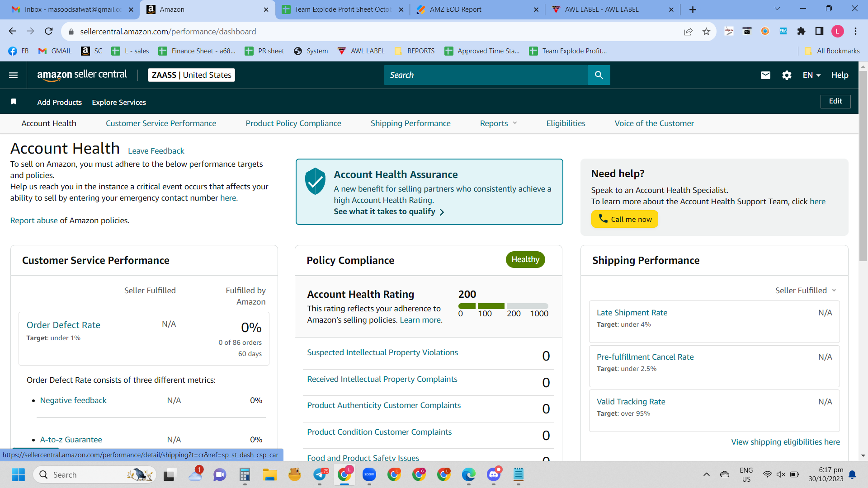Open the Seller Central hamburger menu
This screenshot has width=868, height=488.
point(14,75)
